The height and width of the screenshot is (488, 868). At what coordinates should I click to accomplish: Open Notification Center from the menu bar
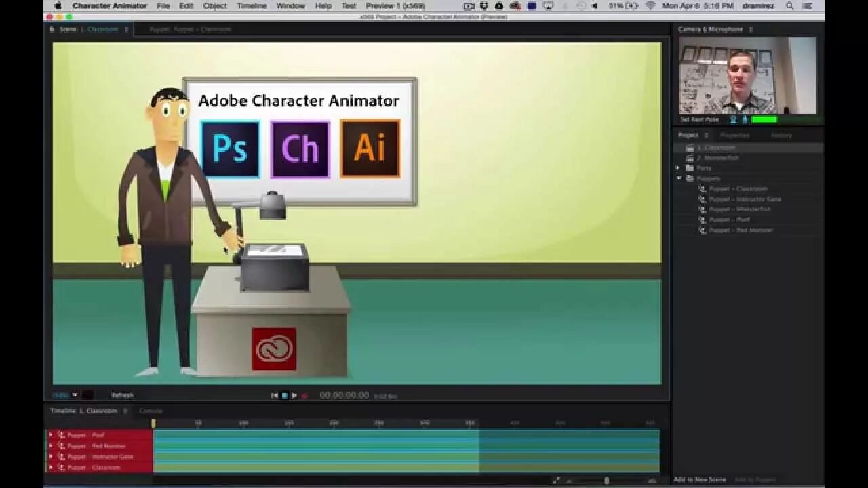[x=808, y=6]
